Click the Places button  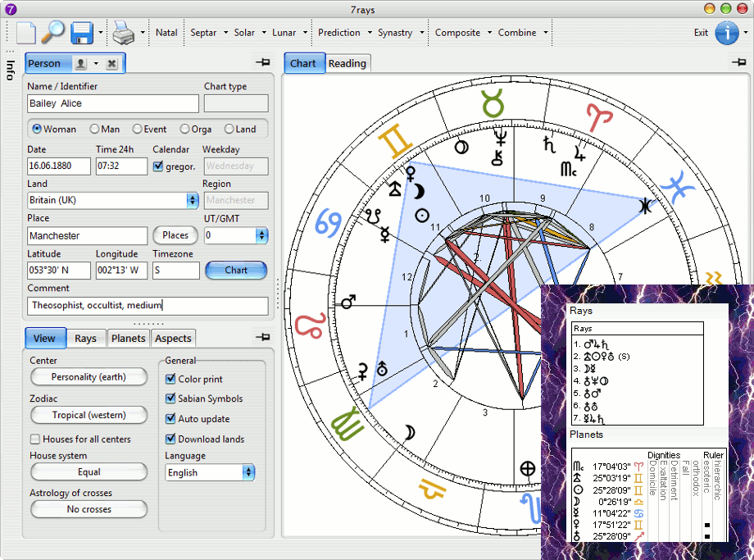[175, 235]
